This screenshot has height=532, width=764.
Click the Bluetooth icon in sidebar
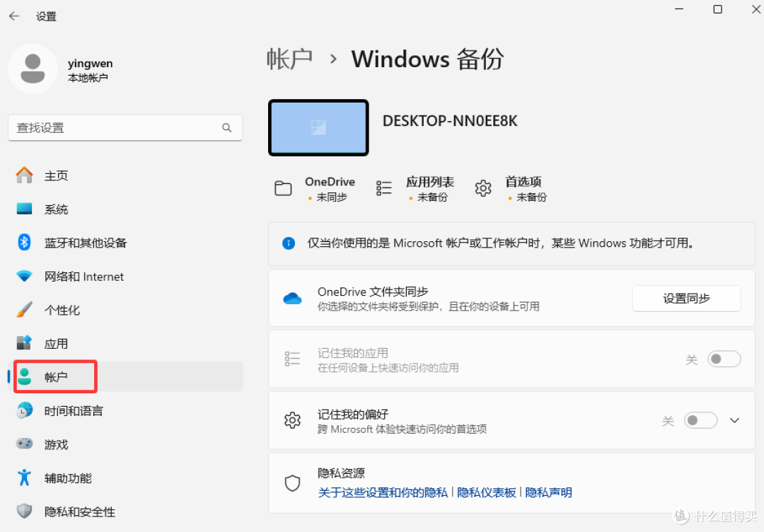(x=24, y=242)
